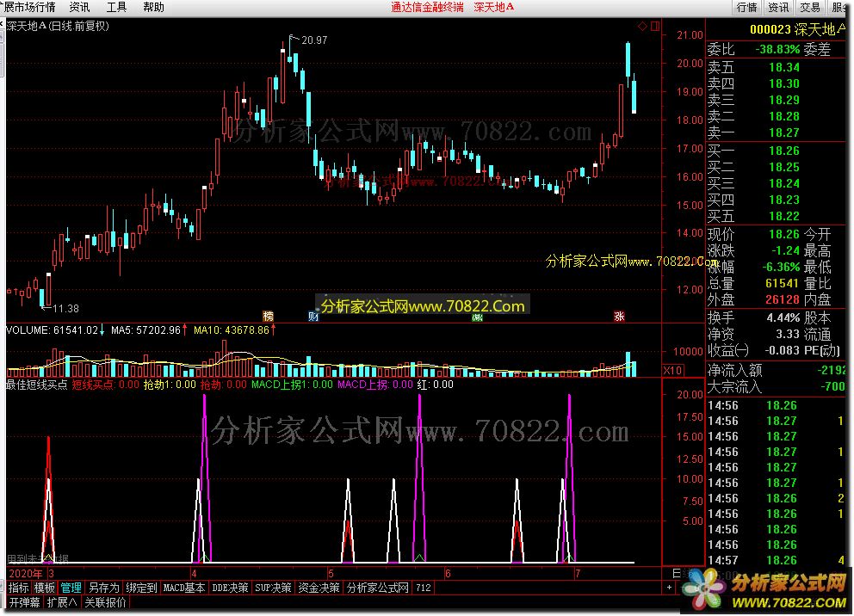Click the MACD上拐1: 0.00 readout
Screen dimensions: 854x616
[x=292, y=385]
